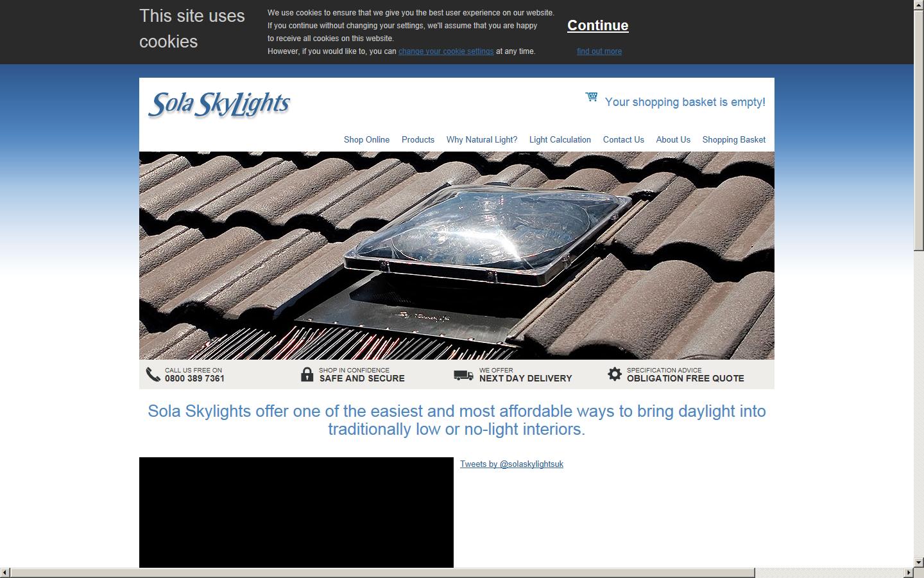The width and height of the screenshot is (924, 578).
Task: Open the Light Calculation page
Action: tap(560, 139)
